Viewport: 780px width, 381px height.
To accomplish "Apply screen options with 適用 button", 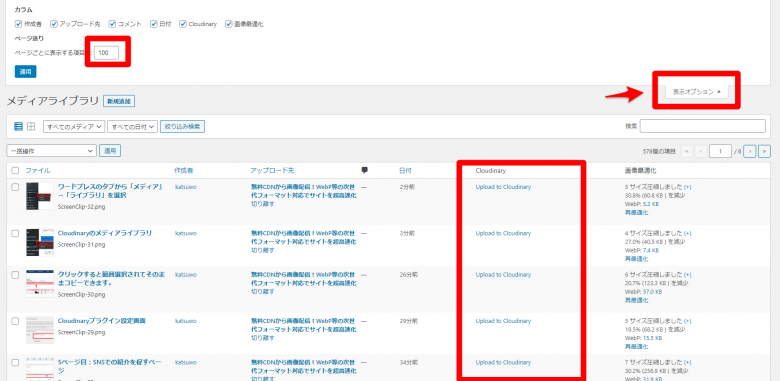I will (x=25, y=72).
